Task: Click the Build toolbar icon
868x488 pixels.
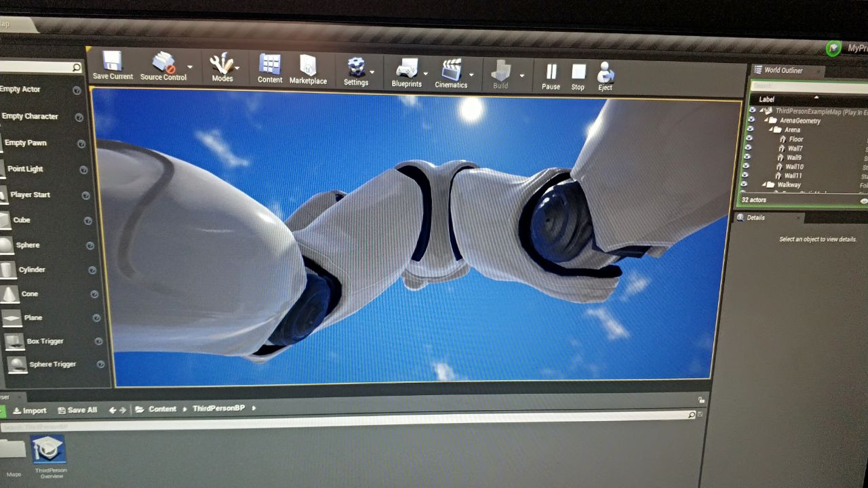Action: (x=501, y=70)
